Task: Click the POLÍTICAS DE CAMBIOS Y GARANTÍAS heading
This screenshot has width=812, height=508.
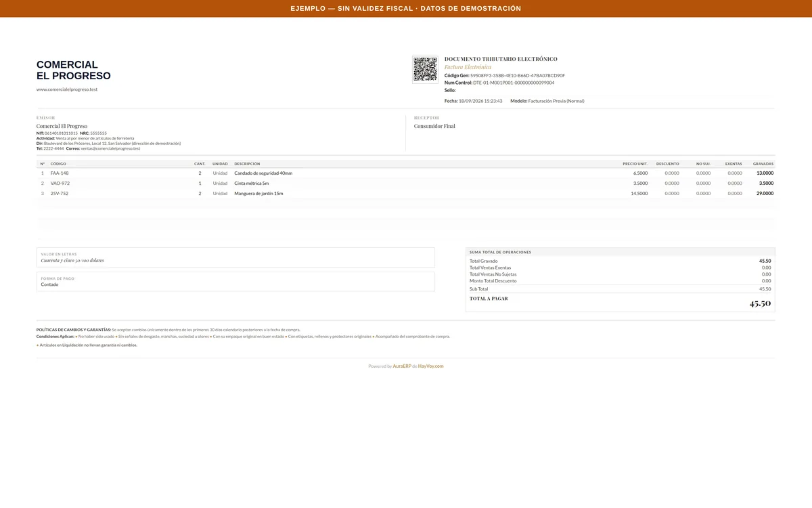Action: (x=74, y=330)
